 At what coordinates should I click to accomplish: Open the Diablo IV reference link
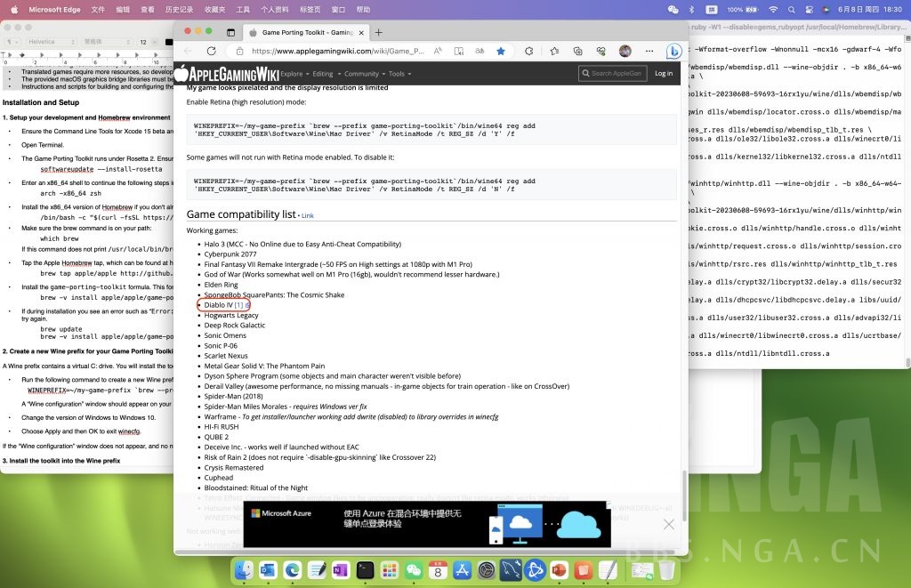point(238,305)
